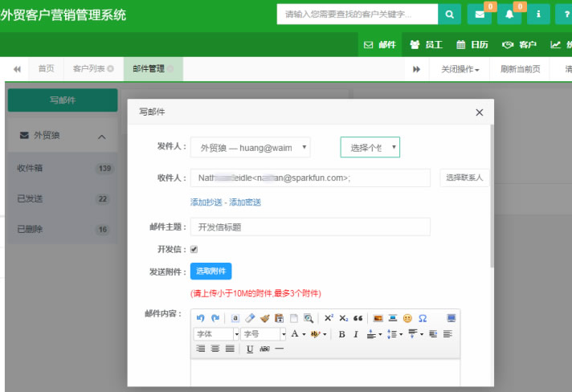This screenshot has width=572, height=392.
Task: Toggle the 开发信 checkbox
Action: tap(194, 249)
